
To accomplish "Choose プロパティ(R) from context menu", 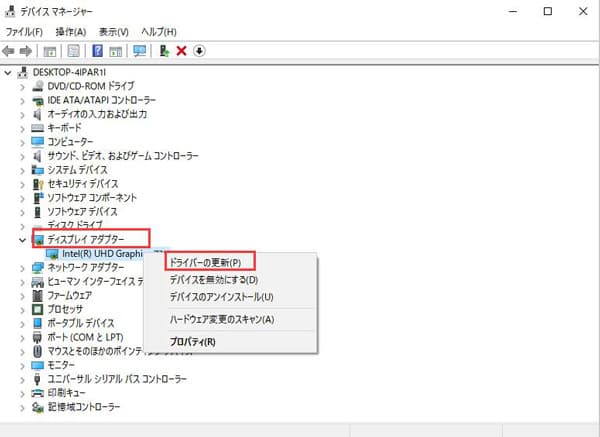I will (x=192, y=341).
